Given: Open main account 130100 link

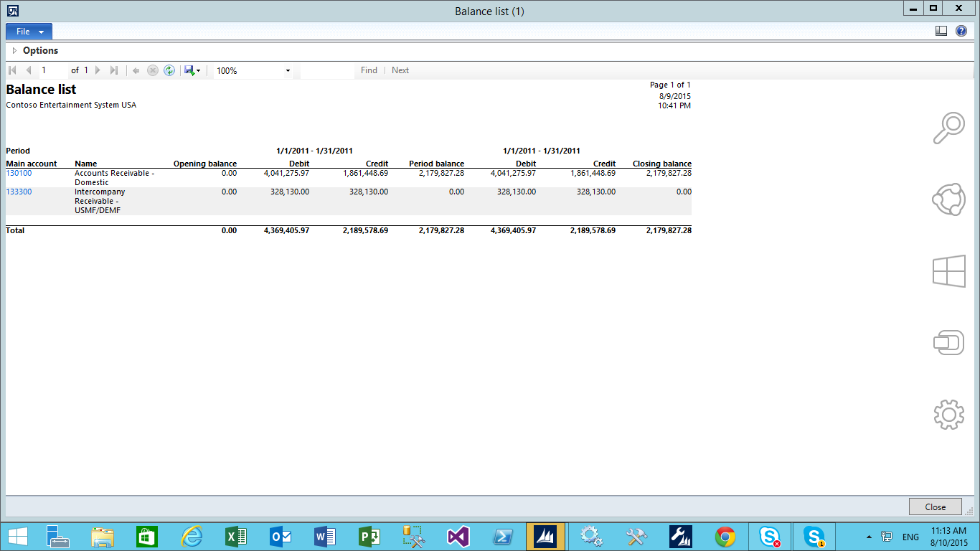Looking at the screenshot, I should 19,173.
